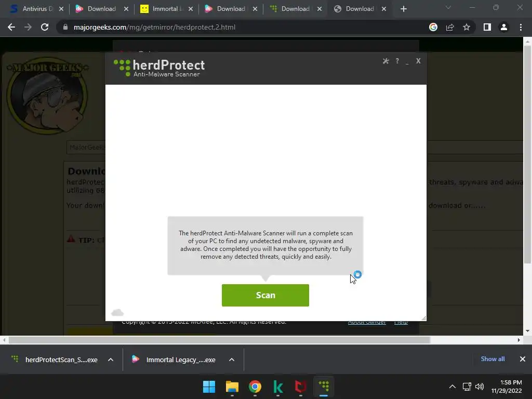Open File Explorer from taskbar

[x=232, y=387]
